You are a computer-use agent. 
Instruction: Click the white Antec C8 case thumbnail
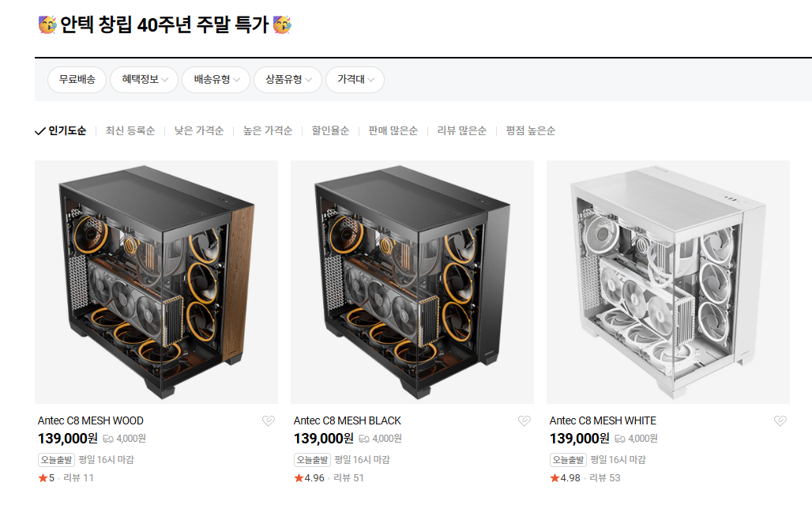tap(668, 282)
